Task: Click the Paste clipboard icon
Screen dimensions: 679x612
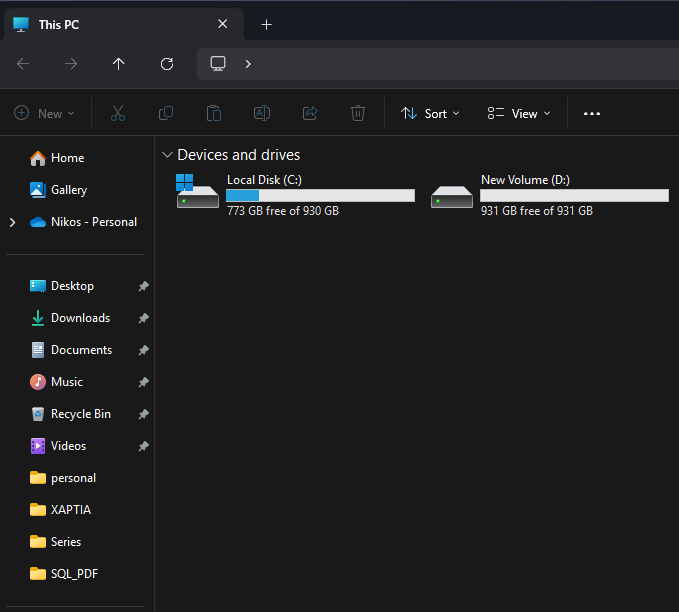Action: [214, 113]
